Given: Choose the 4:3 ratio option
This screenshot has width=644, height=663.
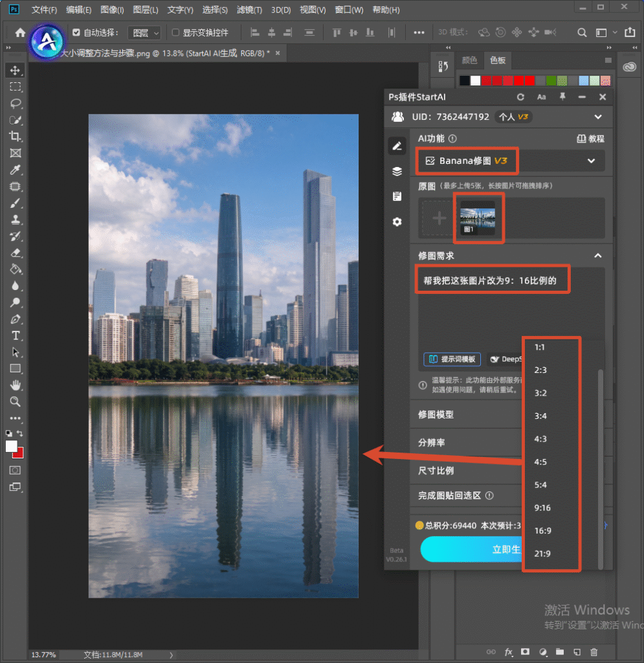Looking at the screenshot, I should [540, 439].
